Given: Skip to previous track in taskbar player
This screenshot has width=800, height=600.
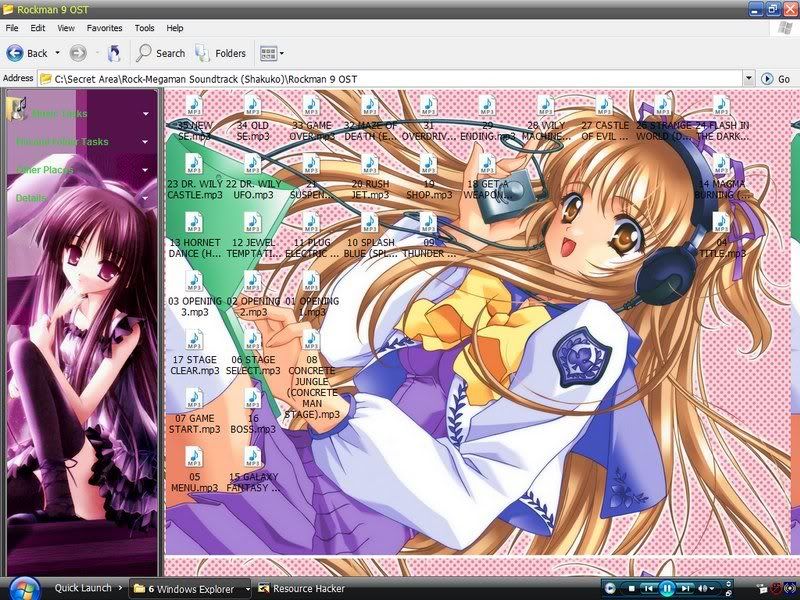Looking at the screenshot, I should click(x=648, y=589).
